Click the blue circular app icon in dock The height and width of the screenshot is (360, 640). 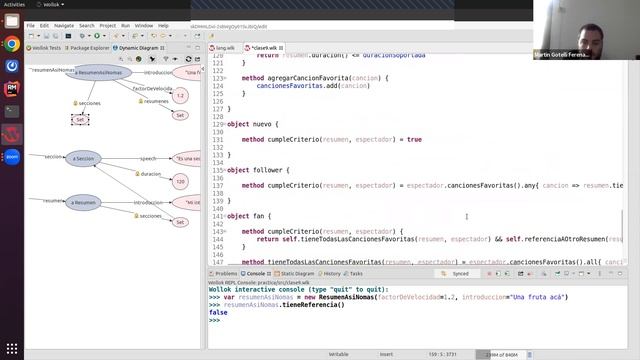tap(12, 66)
